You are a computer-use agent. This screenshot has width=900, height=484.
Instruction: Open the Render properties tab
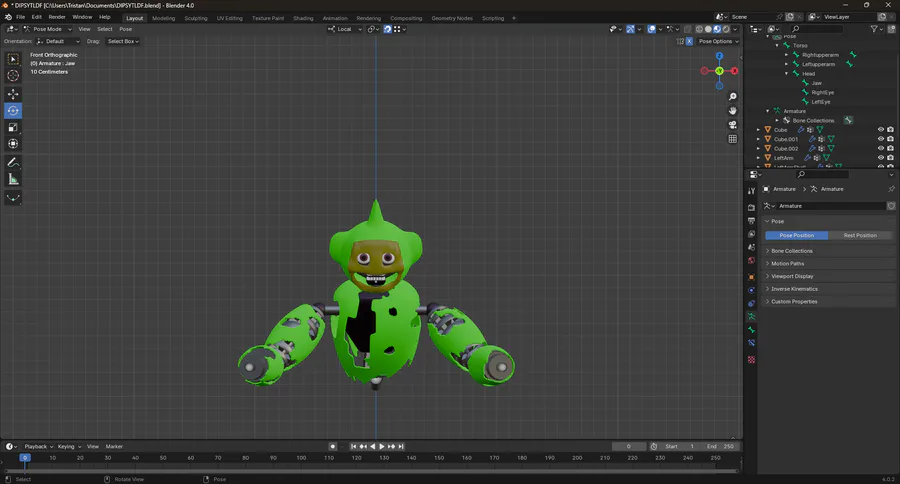point(751,207)
